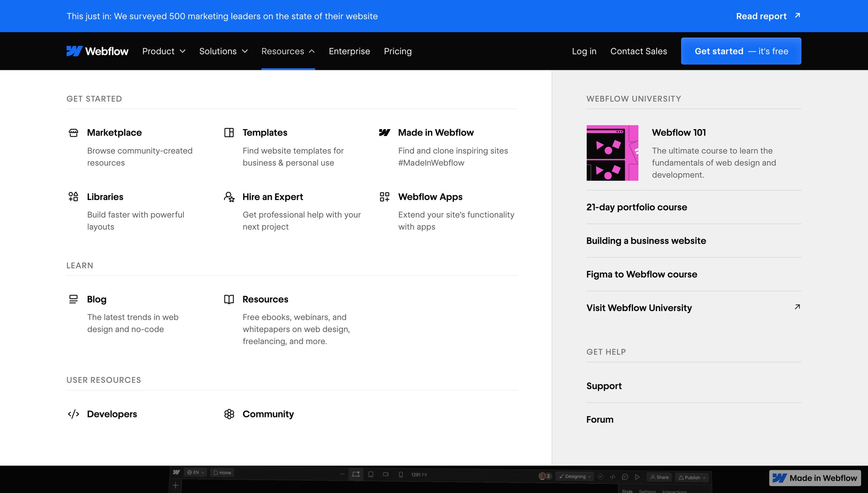Image resolution: width=868 pixels, height=493 pixels.
Task: Click the survey announcement banner text
Action: point(222,16)
